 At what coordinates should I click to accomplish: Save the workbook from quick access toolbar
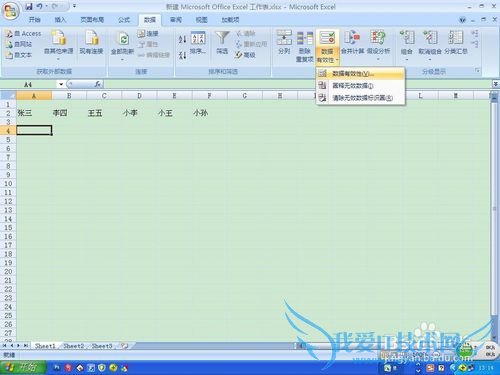(x=29, y=6)
